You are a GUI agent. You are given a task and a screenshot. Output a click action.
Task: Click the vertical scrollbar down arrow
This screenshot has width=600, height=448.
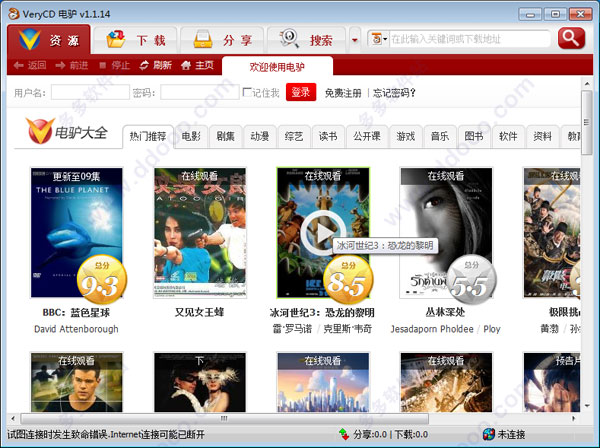(587, 406)
